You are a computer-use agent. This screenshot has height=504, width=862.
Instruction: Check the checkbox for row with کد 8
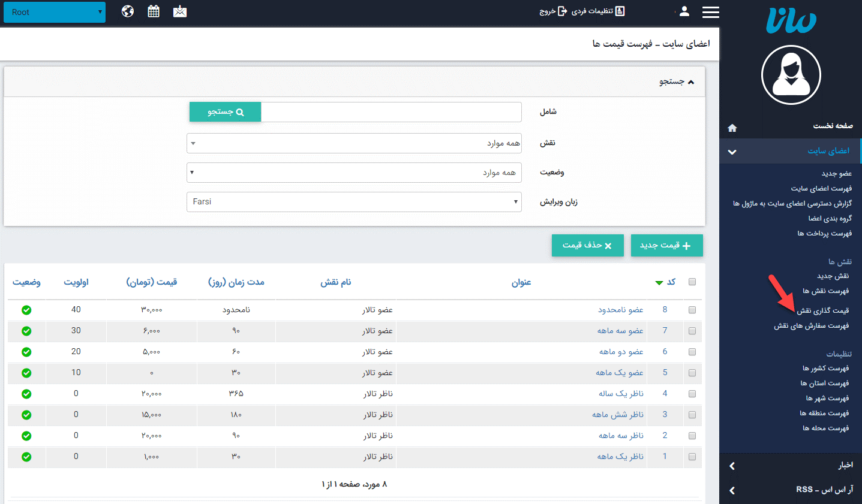point(692,310)
